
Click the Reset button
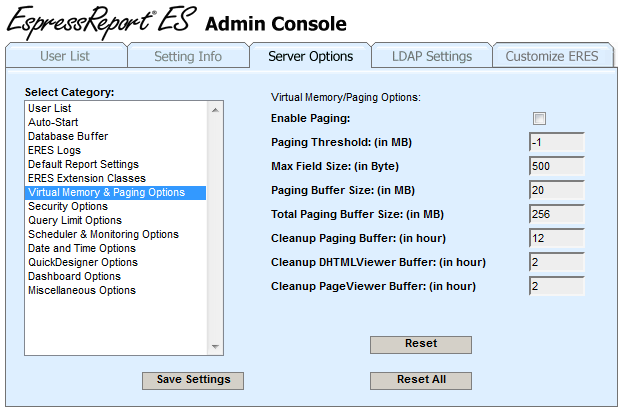click(421, 344)
